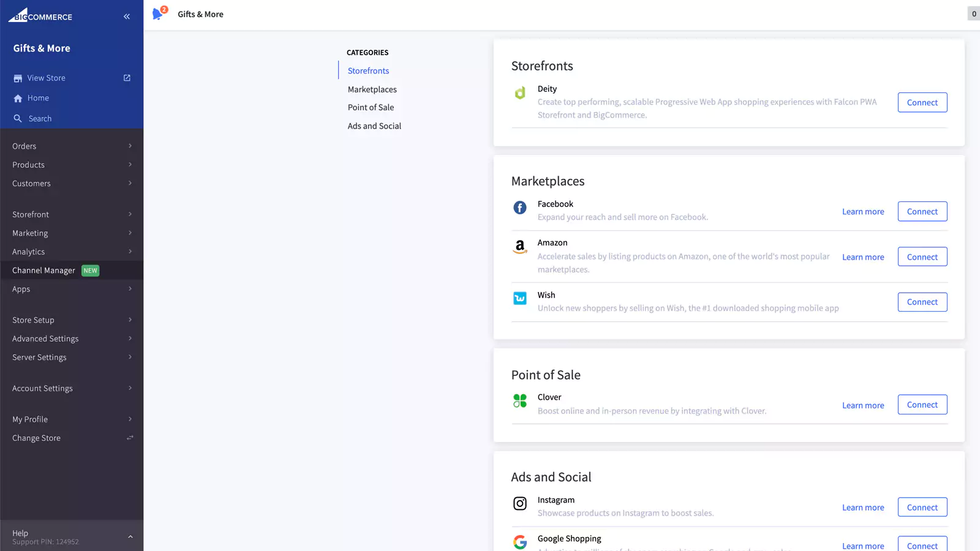Viewport: 980px width, 551px height.
Task: Collapse the sidebar with double-chevron icon
Action: 127,17
